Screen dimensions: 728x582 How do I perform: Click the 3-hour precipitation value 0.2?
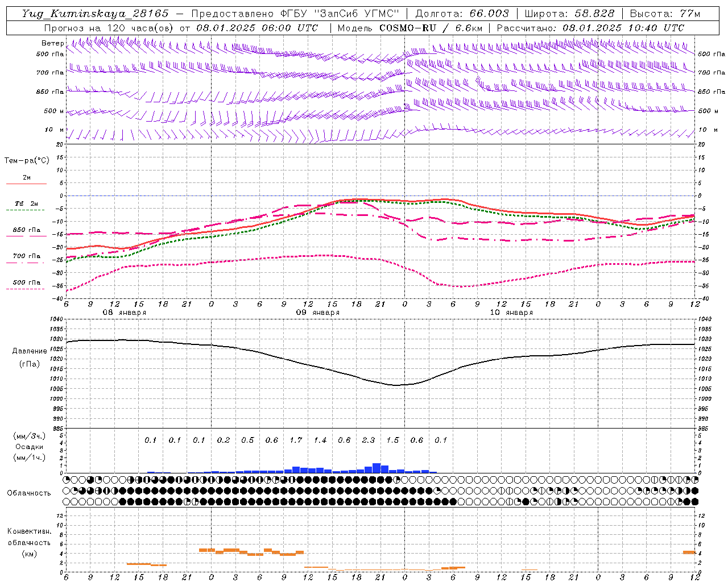[x=224, y=440]
